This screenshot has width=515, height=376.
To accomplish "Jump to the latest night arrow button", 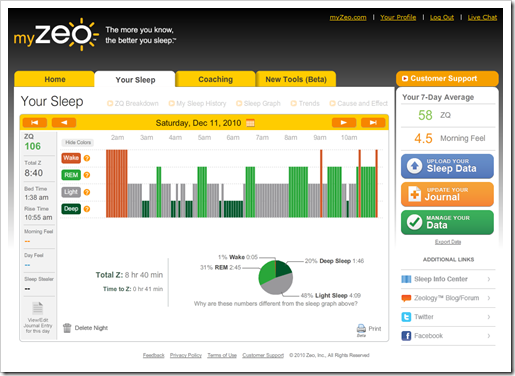I will 373,123.
